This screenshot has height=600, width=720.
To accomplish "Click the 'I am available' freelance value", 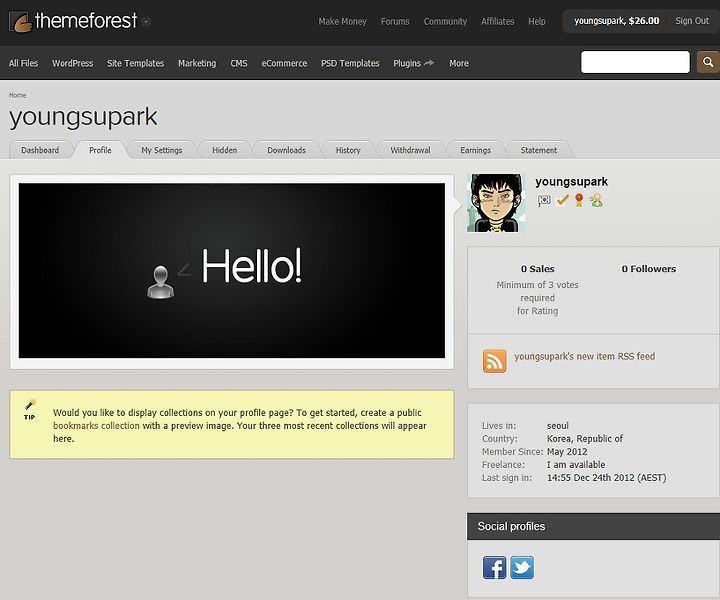I will tap(576, 465).
